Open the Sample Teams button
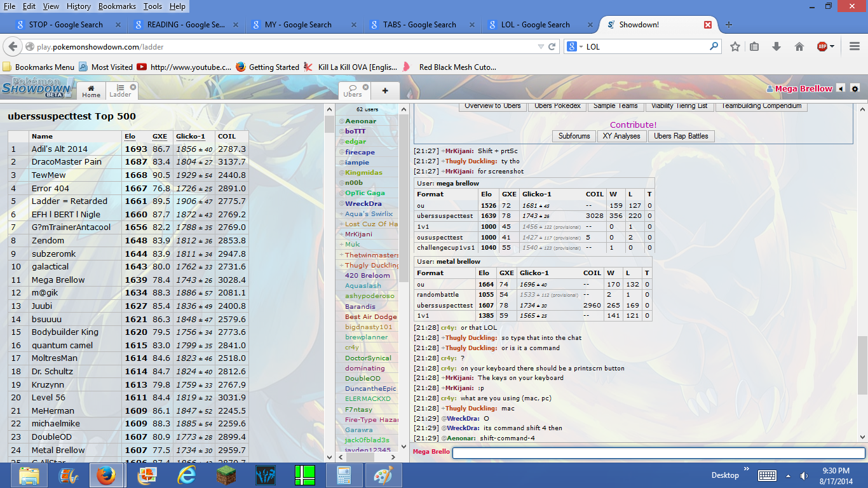Image resolution: width=868 pixels, height=488 pixels. tap(616, 106)
